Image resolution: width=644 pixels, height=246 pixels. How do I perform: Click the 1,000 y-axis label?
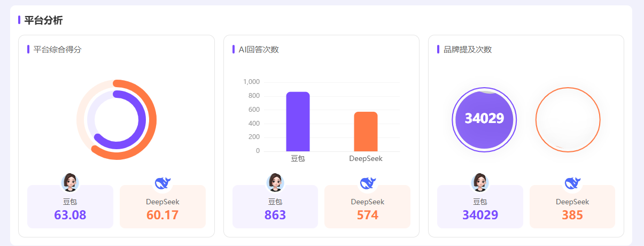click(251, 82)
